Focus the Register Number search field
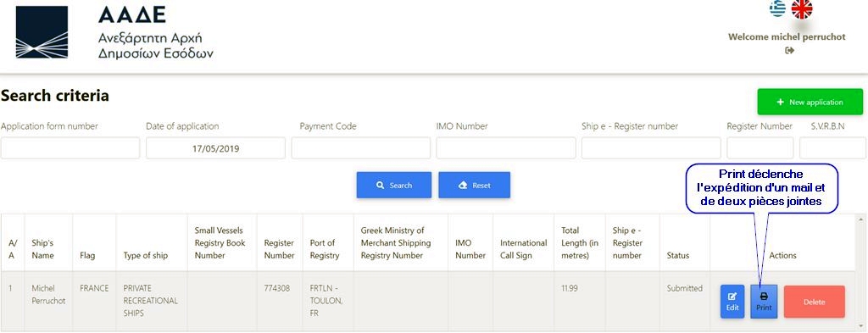Screen dimensions: 868x333 pos(760,148)
